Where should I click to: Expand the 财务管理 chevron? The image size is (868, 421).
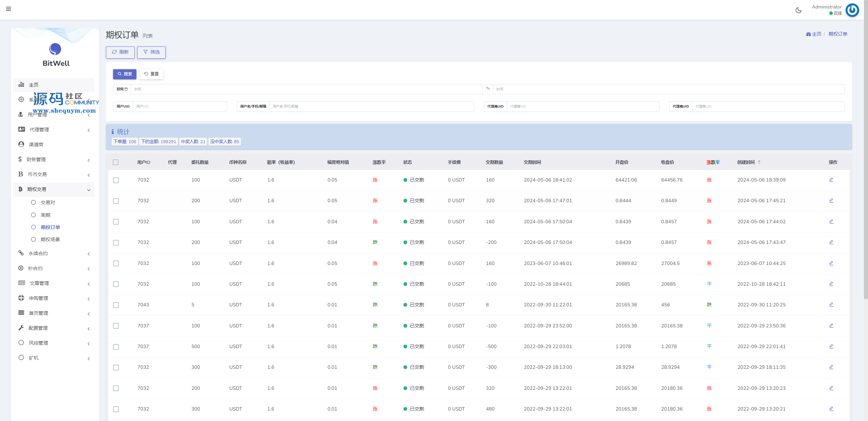[x=89, y=160]
